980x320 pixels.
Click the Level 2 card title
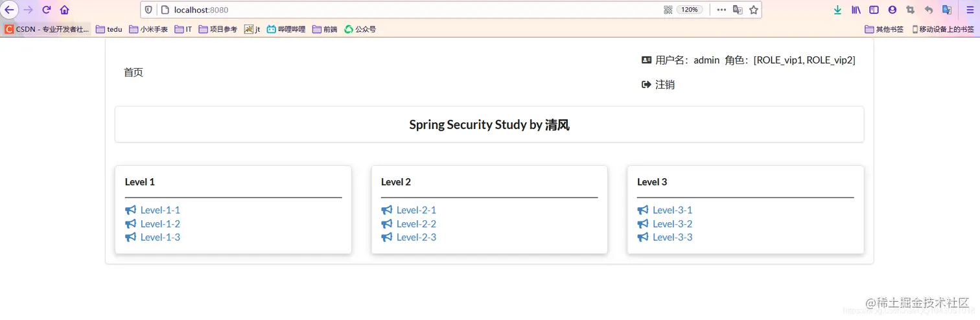[x=396, y=182]
